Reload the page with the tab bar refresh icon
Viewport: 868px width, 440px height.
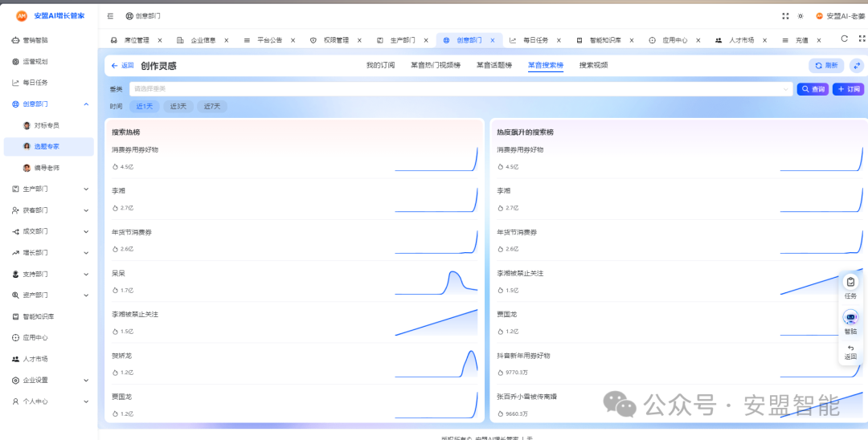tap(844, 39)
